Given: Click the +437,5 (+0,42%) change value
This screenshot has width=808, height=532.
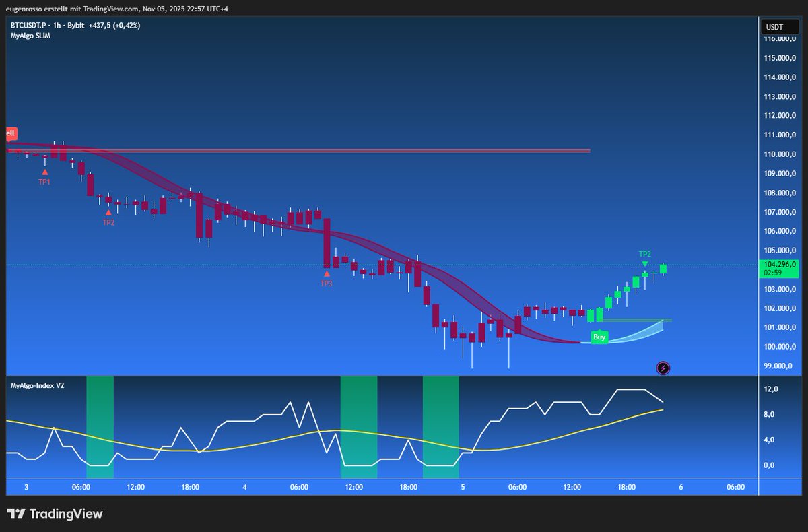Looking at the screenshot, I should [114, 25].
